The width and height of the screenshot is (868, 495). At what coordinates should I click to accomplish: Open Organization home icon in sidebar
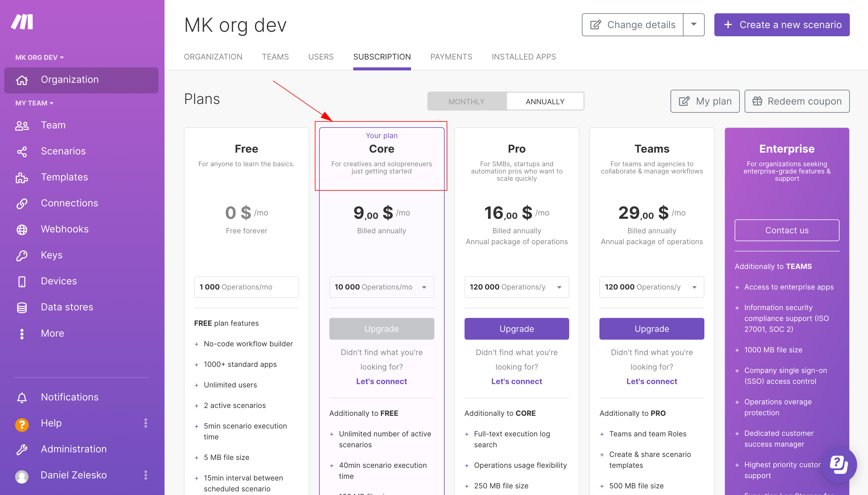coord(22,80)
